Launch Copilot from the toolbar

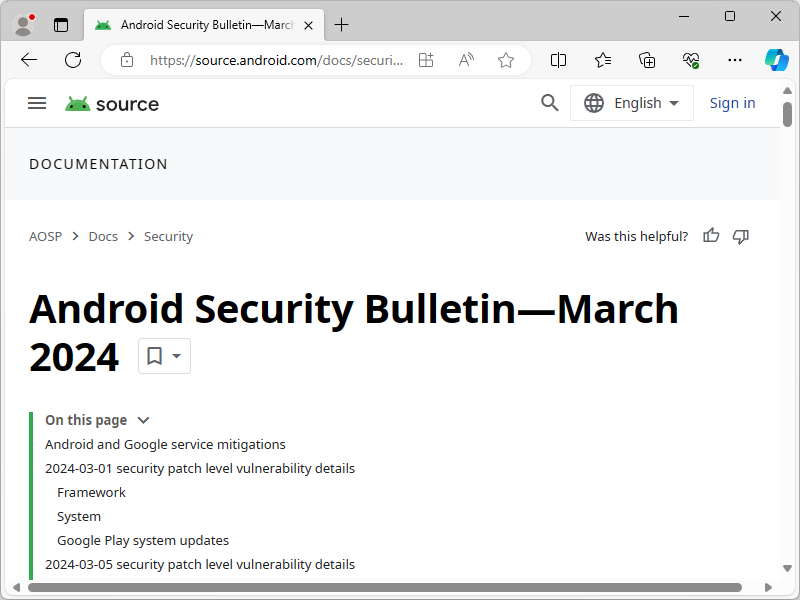tap(777, 60)
